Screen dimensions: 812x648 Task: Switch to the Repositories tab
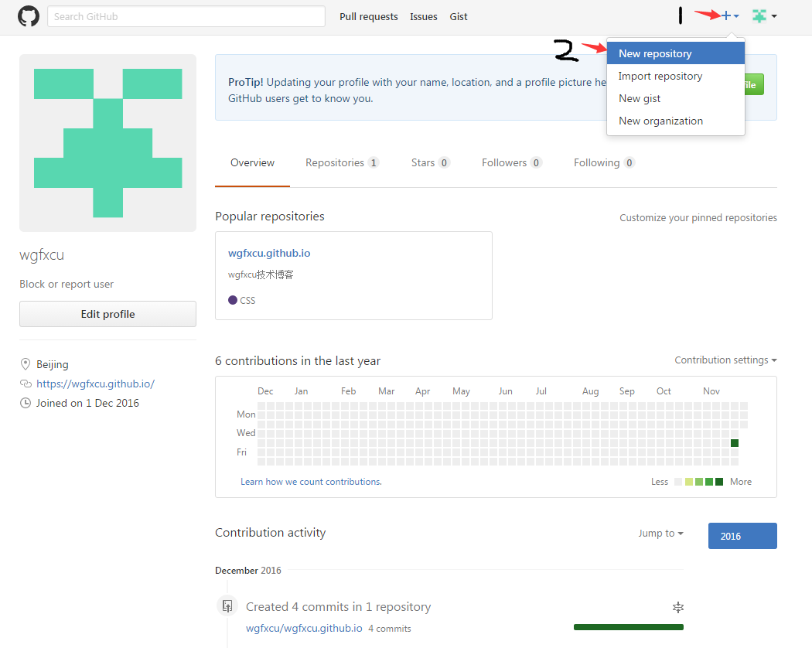[x=342, y=162]
